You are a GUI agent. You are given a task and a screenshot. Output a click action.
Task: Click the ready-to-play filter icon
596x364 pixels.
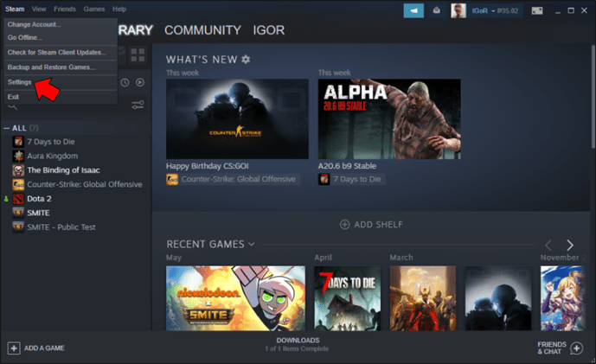pos(140,82)
